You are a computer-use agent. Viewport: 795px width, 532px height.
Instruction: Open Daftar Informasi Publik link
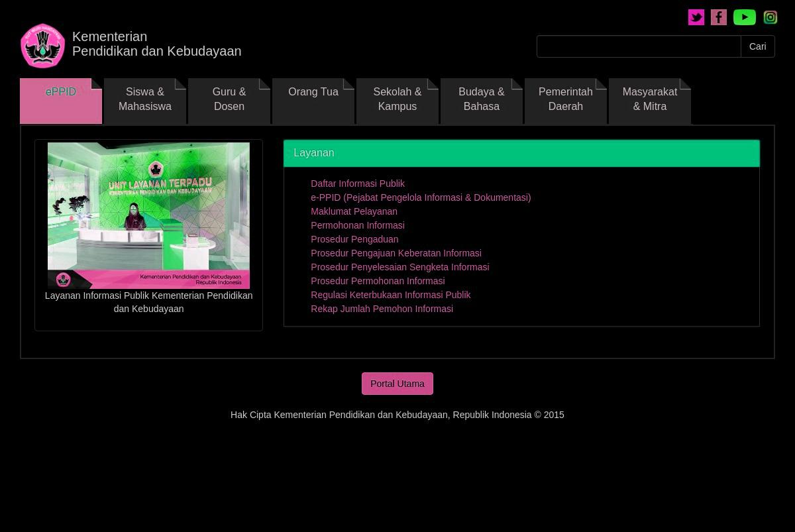[x=358, y=184]
